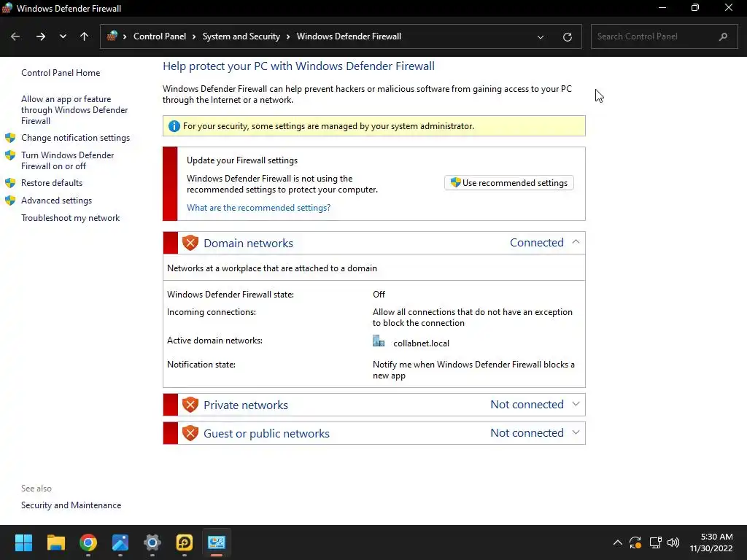This screenshot has height=560, width=747.
Task: Select the collabnet.local text
Action: point(421,343)
